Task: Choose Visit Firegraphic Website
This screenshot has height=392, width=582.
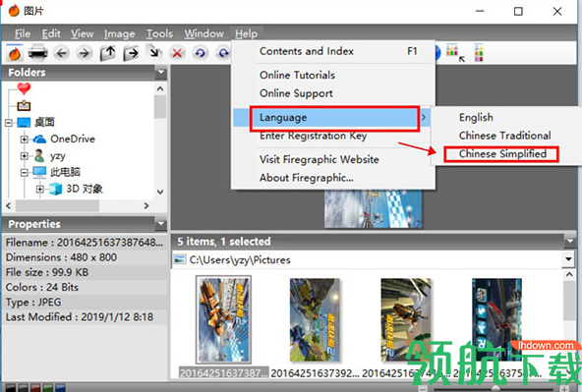Action: (x=333, y=159)
